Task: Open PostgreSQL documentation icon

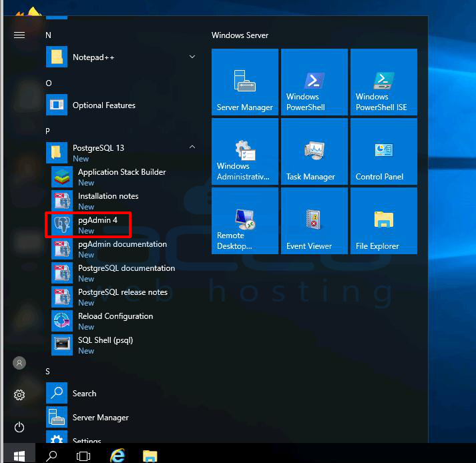Action: point(62,273)
